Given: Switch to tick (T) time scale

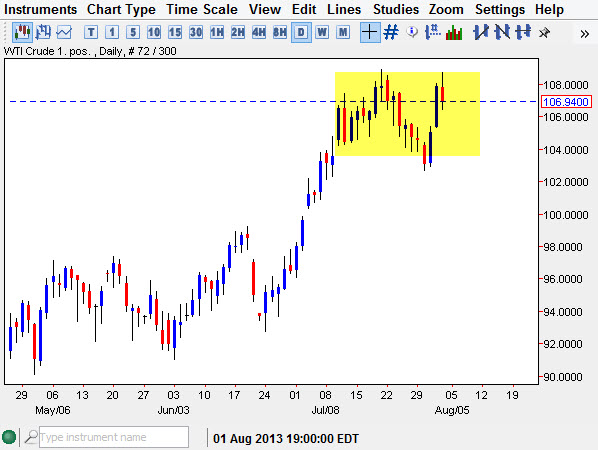Looking at the screenshot, I should [91, 32].
